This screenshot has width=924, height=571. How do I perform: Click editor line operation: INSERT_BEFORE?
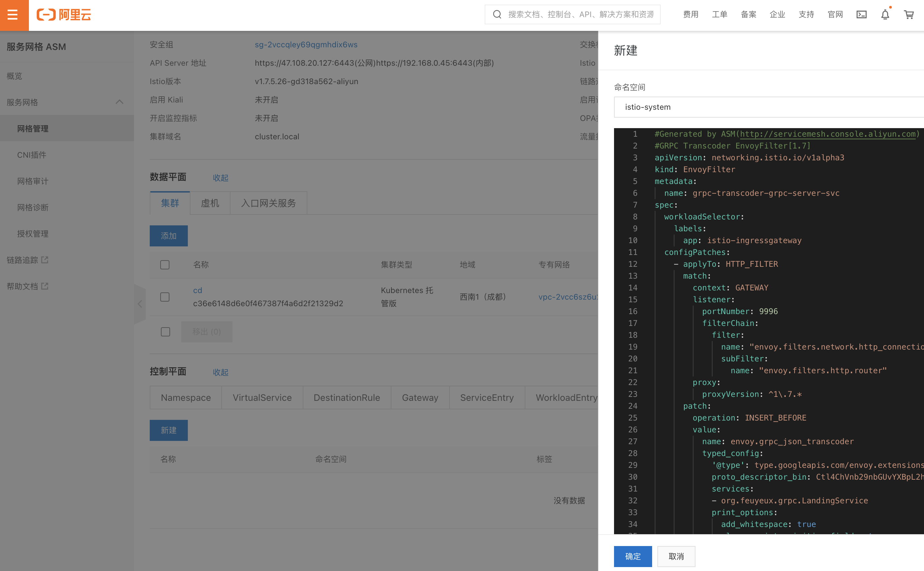click(x=749, y=418)
